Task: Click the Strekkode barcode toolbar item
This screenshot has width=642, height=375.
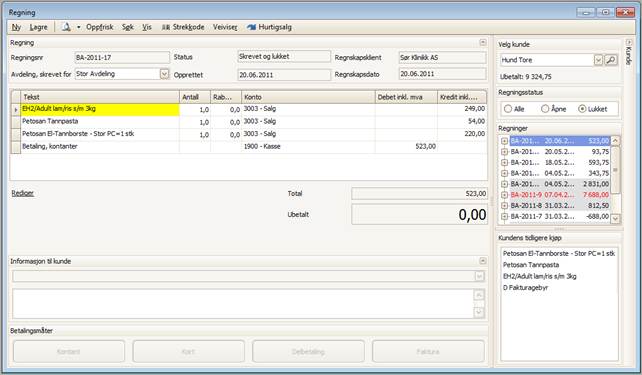Action: 183,27
